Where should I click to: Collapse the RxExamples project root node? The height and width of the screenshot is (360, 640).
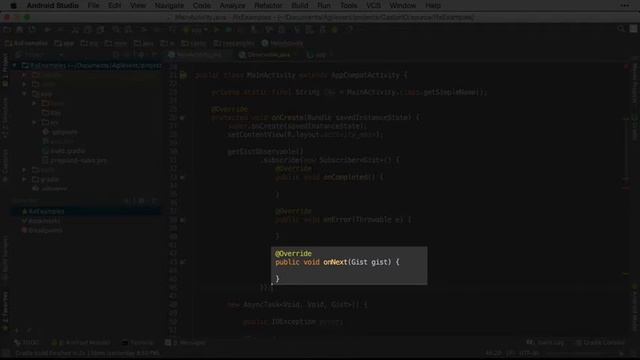15,65
